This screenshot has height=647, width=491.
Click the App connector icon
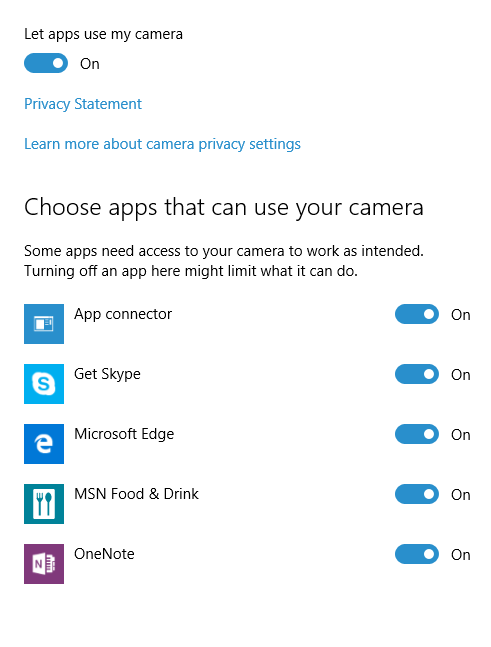pos(44,324)
